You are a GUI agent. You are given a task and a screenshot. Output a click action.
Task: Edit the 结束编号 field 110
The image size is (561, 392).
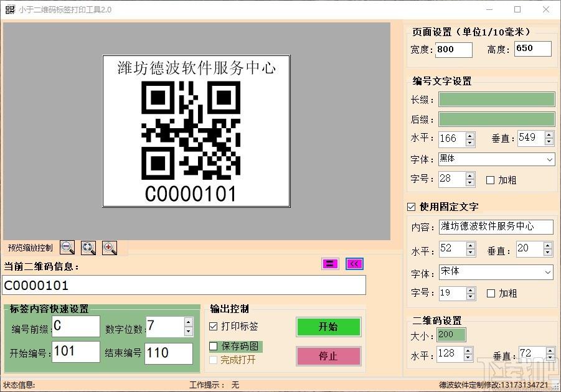tap(169, 353)
